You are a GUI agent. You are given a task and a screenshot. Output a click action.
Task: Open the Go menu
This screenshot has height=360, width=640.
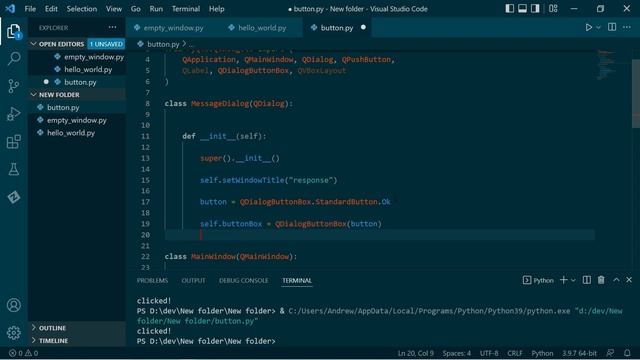(136, 9)
